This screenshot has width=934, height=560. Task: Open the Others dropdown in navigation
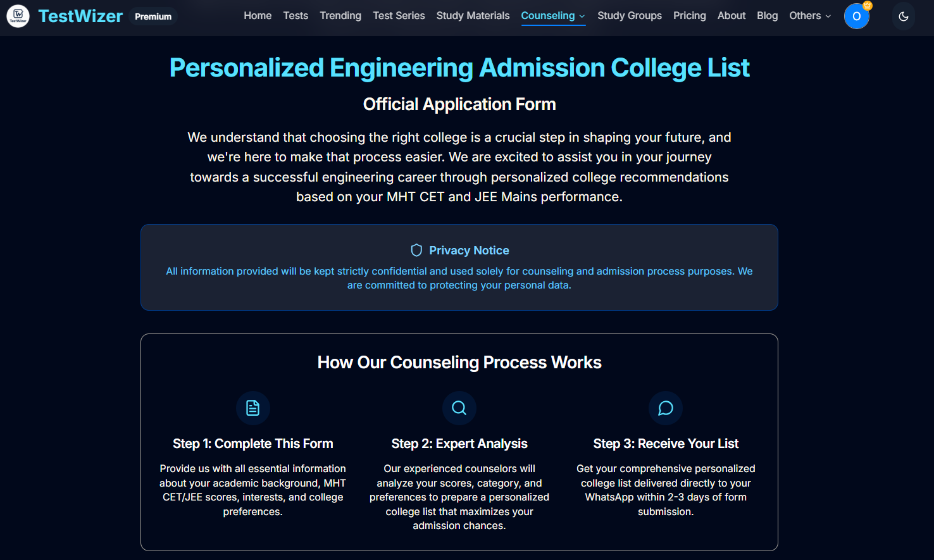(810, 15)
